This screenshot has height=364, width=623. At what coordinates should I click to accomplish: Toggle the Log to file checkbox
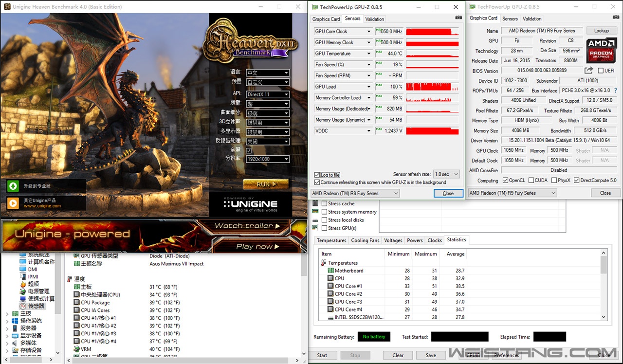click(x=317, y=175)
